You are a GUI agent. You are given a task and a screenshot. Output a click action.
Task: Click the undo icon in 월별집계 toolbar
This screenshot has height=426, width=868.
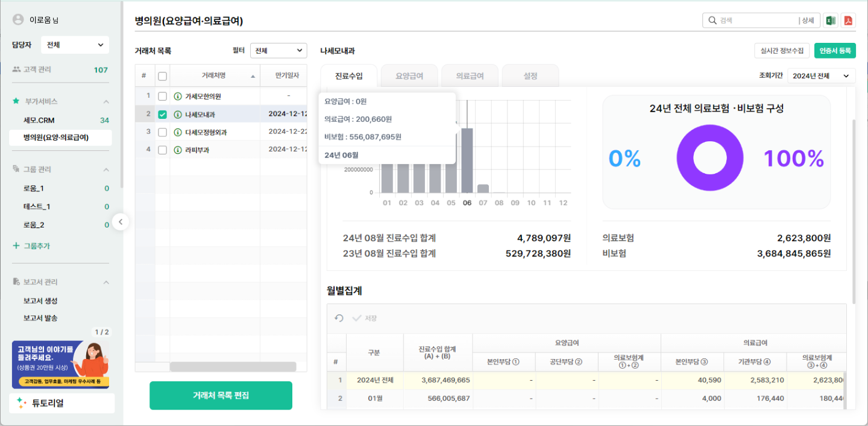click(339, 318)
